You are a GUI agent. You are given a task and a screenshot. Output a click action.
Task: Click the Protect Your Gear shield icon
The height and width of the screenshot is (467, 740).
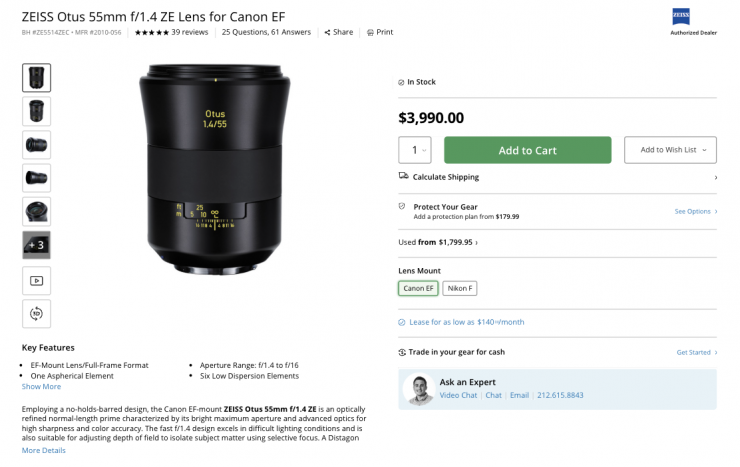[x=403, y=206]
